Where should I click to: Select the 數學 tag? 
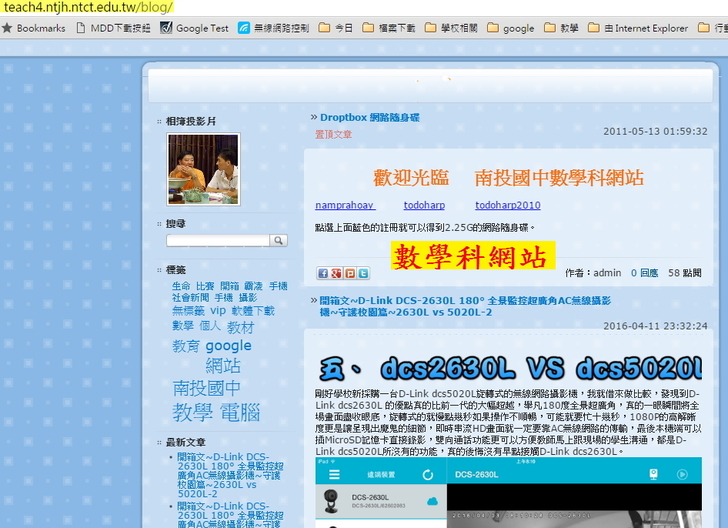coord(182,326)
